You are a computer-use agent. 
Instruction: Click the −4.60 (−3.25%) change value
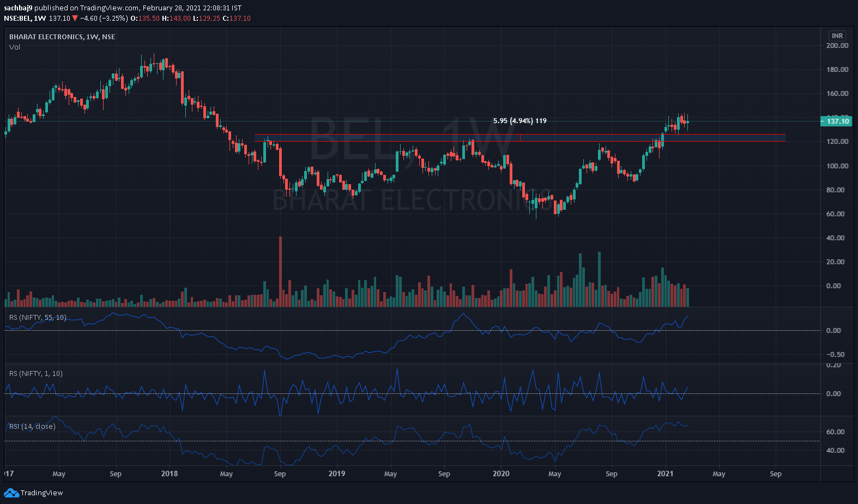[x=104, y=18]
